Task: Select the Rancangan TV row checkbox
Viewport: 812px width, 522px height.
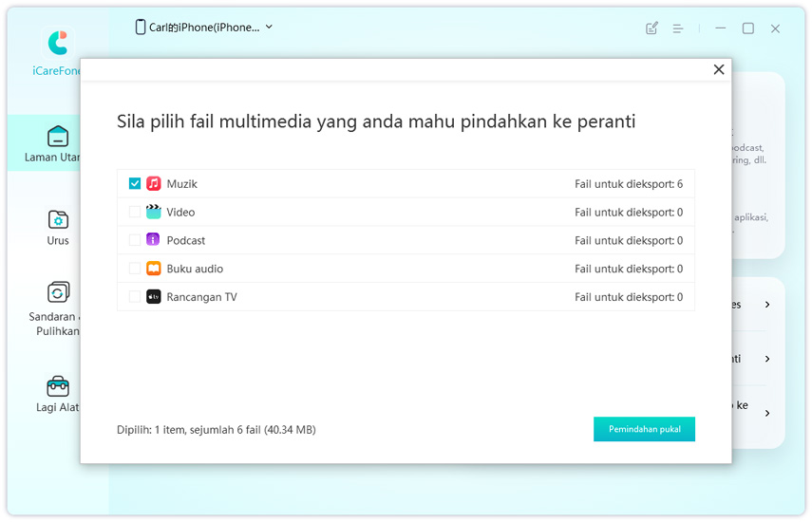Action: [x=135, y=297]
